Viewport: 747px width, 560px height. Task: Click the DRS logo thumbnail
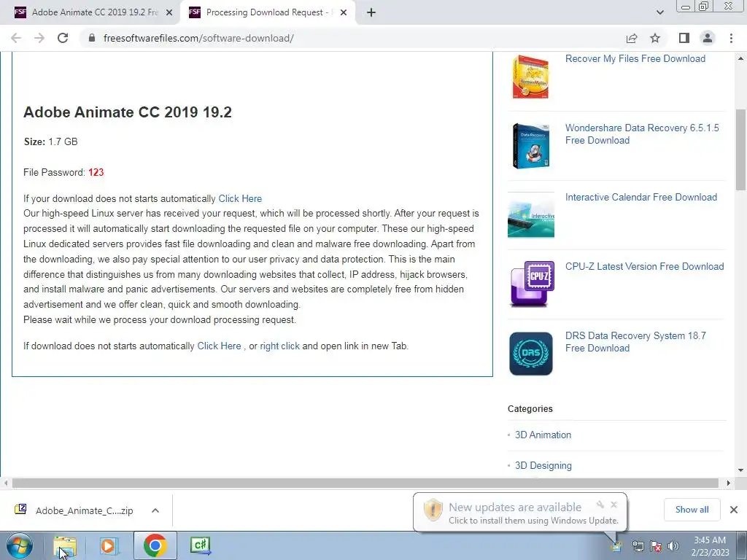pos(531,354)
